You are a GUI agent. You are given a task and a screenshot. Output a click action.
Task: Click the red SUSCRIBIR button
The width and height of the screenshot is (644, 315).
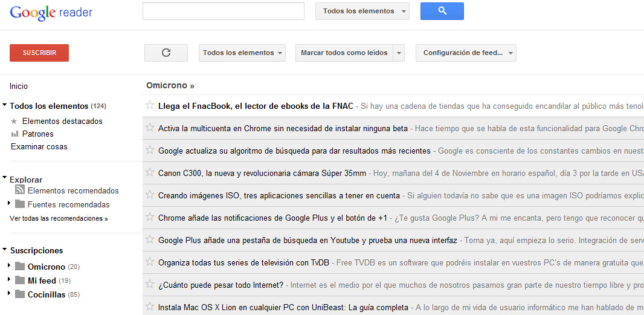(x=39, y=53)
